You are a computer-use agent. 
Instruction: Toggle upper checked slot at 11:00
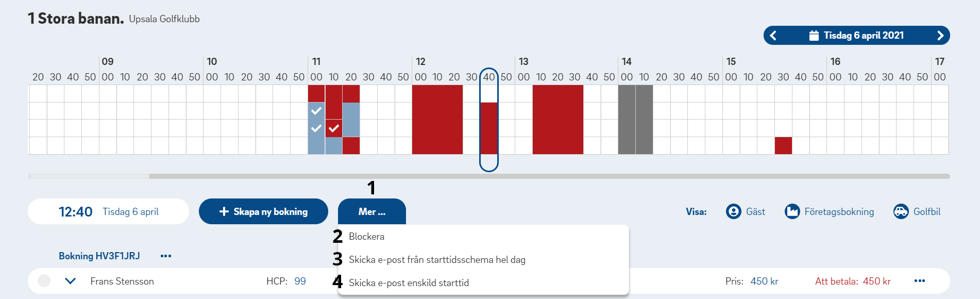coord(316,111)
